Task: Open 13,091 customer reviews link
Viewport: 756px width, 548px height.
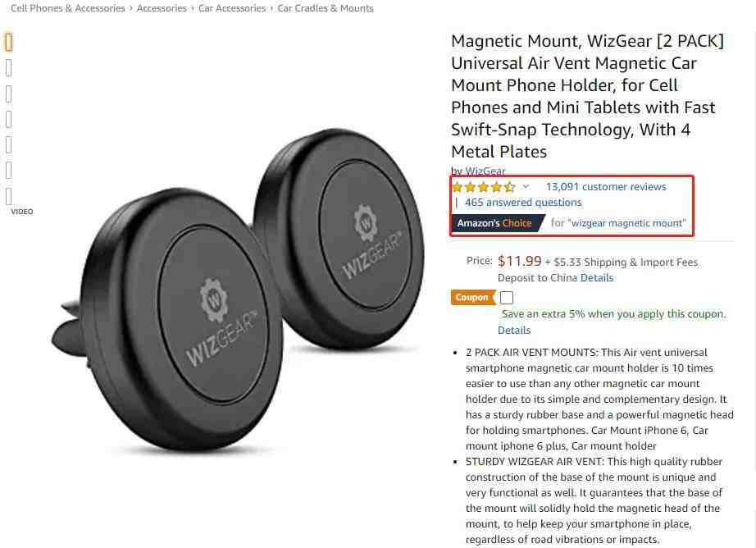Action: coord(606,187)
